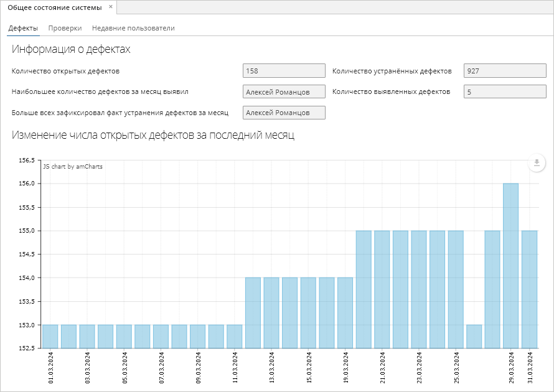This screenshot has height=392, width=554.
Task: Switch to the Дефекты tab
Action: click(23, 28)
